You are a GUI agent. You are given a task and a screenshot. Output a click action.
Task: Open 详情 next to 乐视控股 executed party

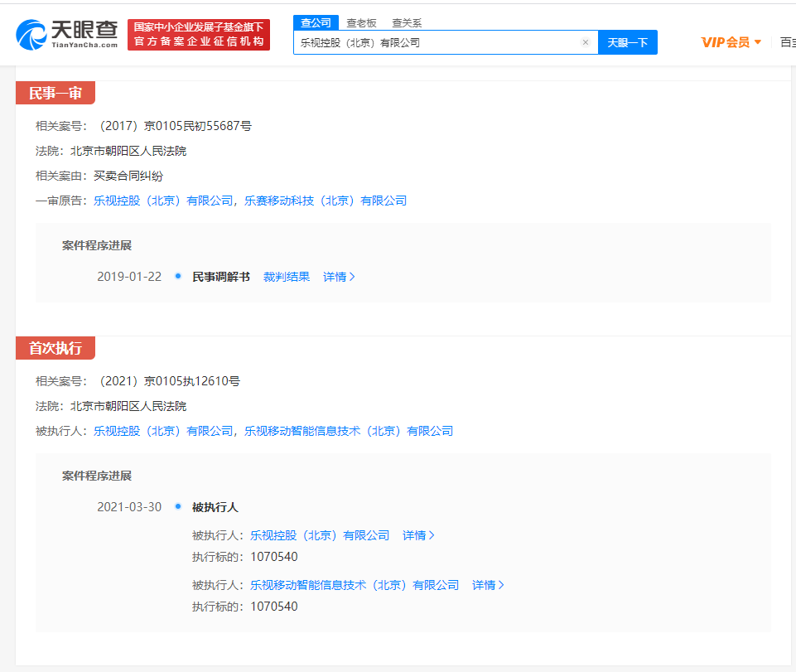pyautogui.click(x=418, y=535)
